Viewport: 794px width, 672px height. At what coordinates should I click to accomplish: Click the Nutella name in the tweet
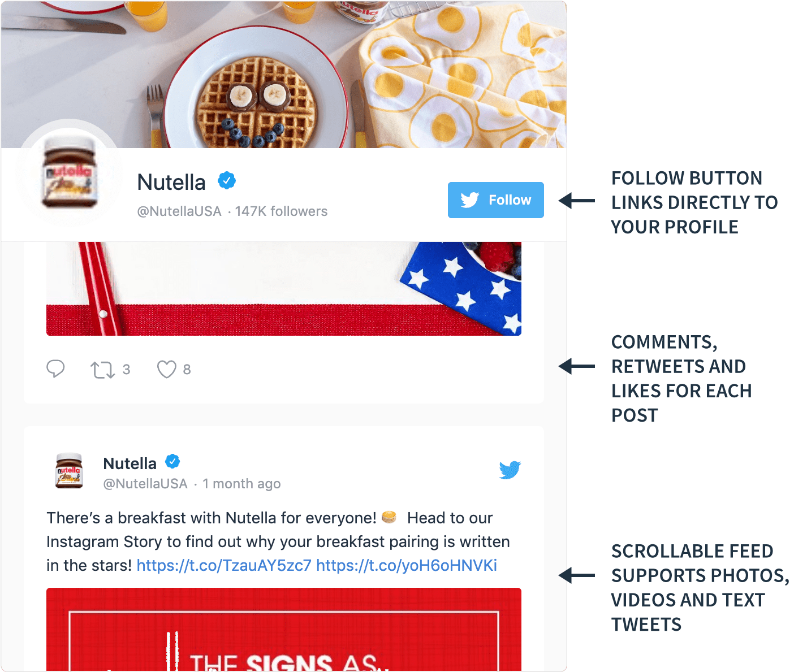pos(130,463)
